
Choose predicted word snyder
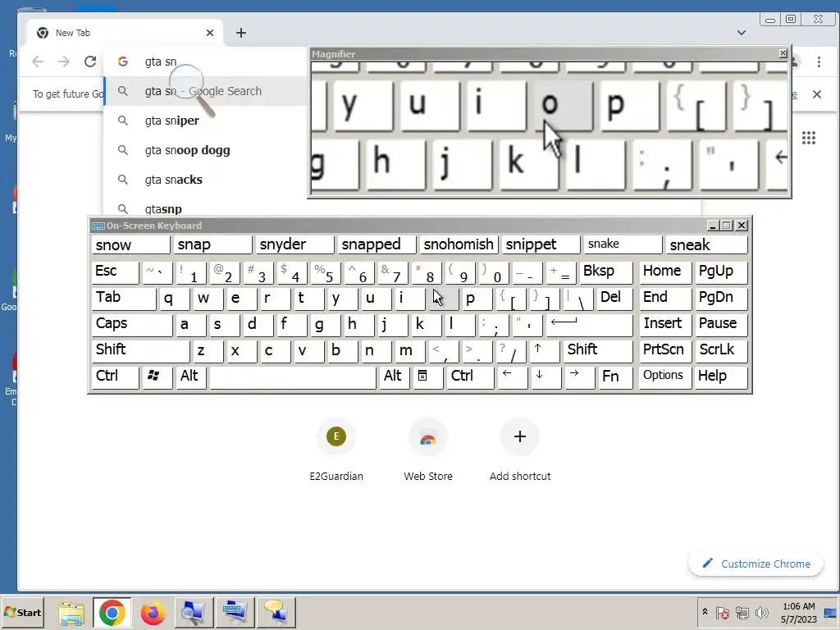coord(295,244)
